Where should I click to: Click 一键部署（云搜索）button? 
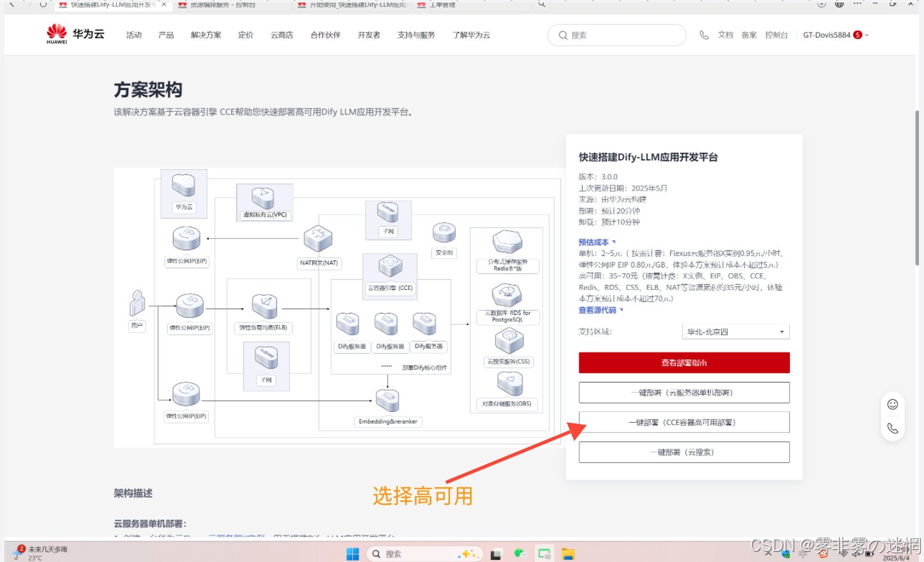(x=684, y=452)
